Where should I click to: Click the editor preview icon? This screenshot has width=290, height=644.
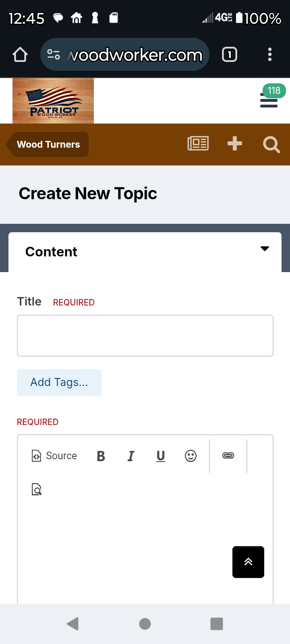point(37,489)
